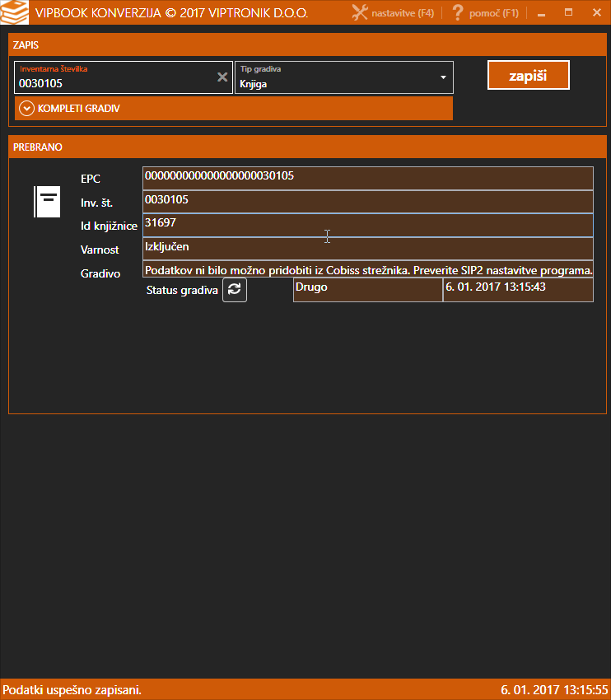Image resolution: width=611 pixels, height=700 pixels.
Task: Clear the inventory number with X icon
Action: click(222, 77)
